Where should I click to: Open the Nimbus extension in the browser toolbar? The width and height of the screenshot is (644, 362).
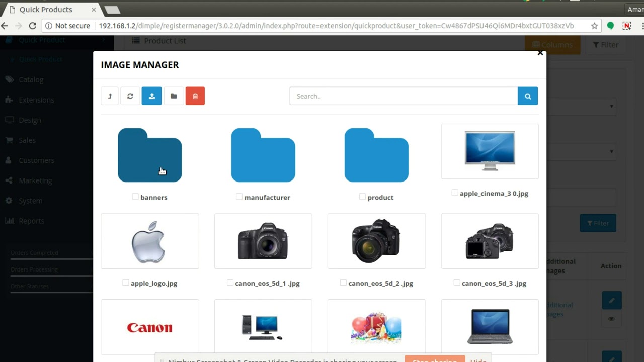point(626,25)
